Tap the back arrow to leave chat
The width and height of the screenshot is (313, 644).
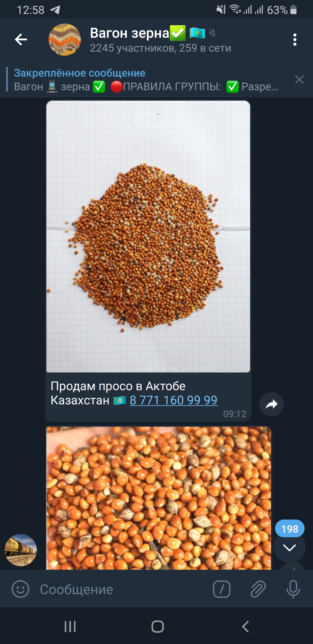pos(21,39)
